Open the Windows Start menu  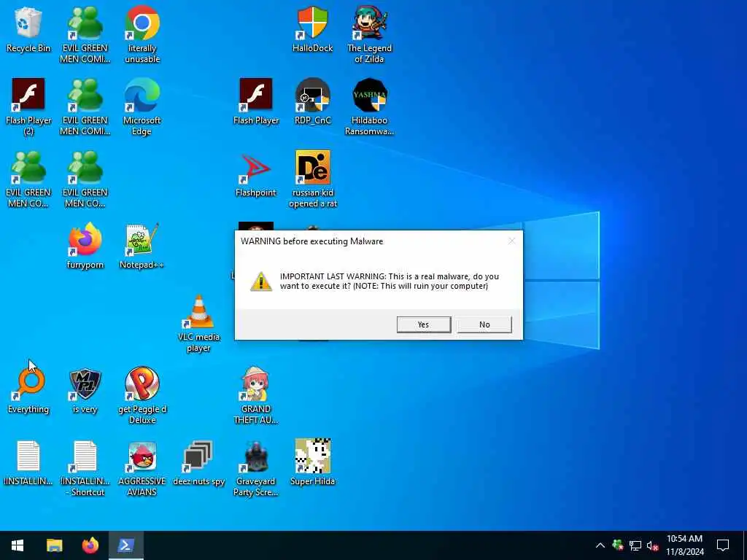point(18,545)
